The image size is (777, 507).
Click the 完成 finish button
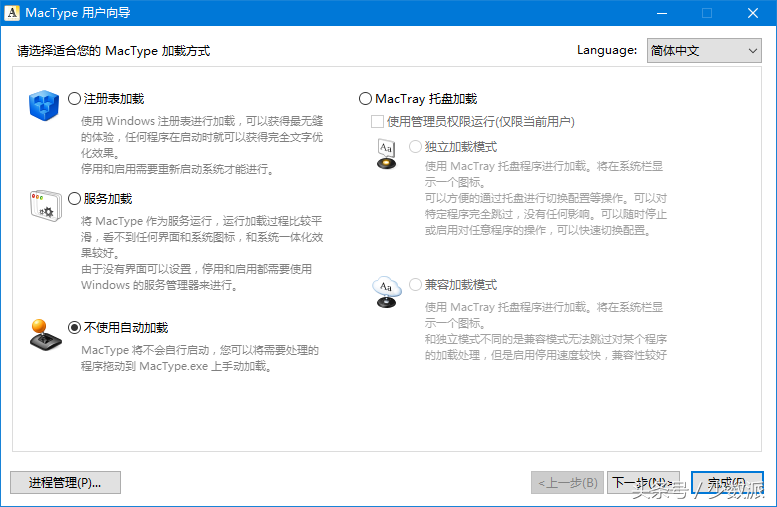point(726,483)
